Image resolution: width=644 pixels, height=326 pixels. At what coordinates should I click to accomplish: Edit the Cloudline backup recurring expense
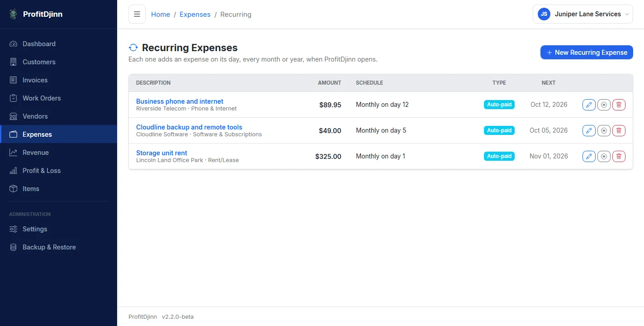[x=589, y=130]
